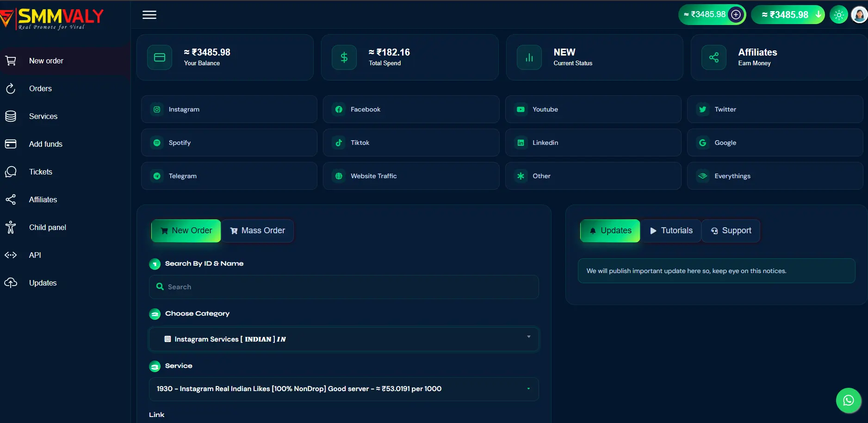Image resolution: width=868 pixels, height=423 pixels.
Task: Go to Add funds in sidebar
Action: click(46, 144)
